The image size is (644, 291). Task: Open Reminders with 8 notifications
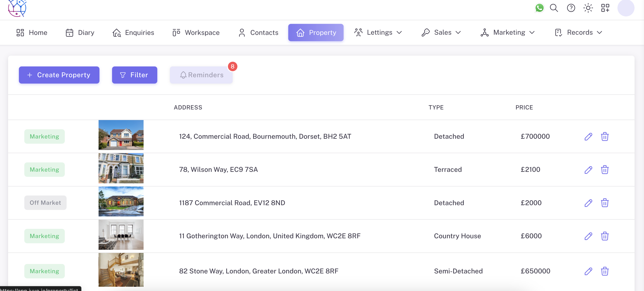coord(201,75)
